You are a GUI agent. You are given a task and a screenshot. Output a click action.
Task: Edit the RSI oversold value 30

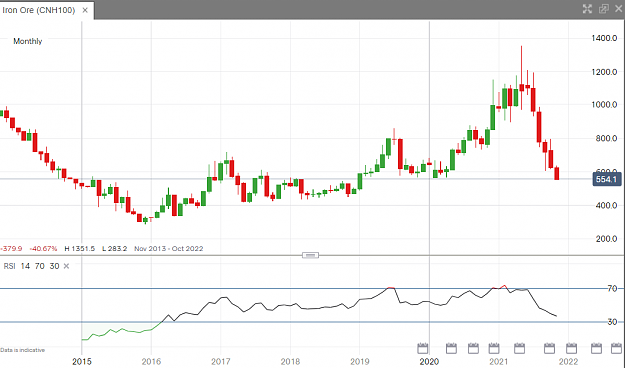tap(54, 266)
